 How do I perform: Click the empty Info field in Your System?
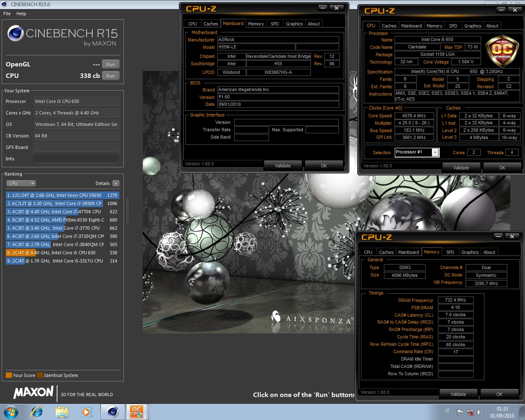tap(76, 159)
